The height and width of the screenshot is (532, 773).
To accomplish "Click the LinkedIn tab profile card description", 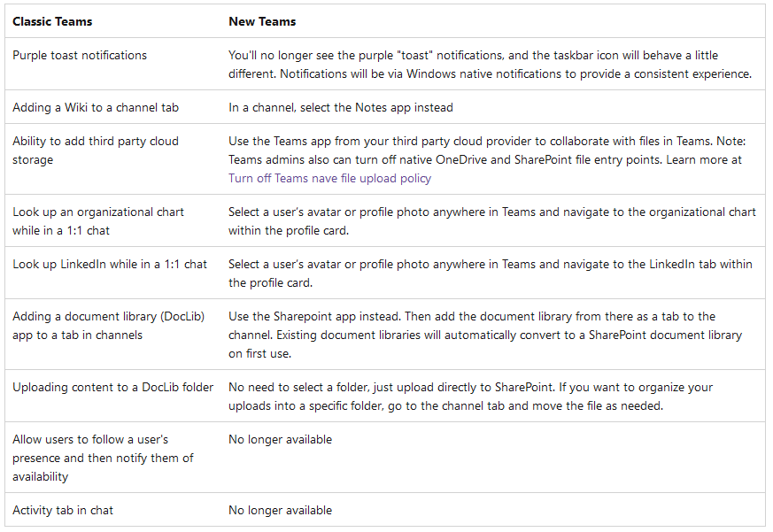I will 490,274.
